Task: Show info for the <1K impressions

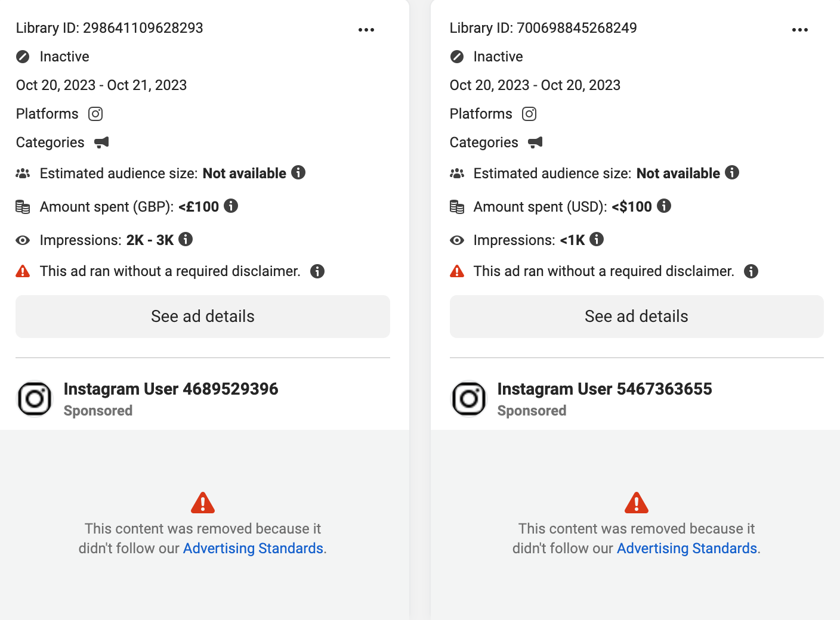Action: pyautogui.click(x=597, y=240)
